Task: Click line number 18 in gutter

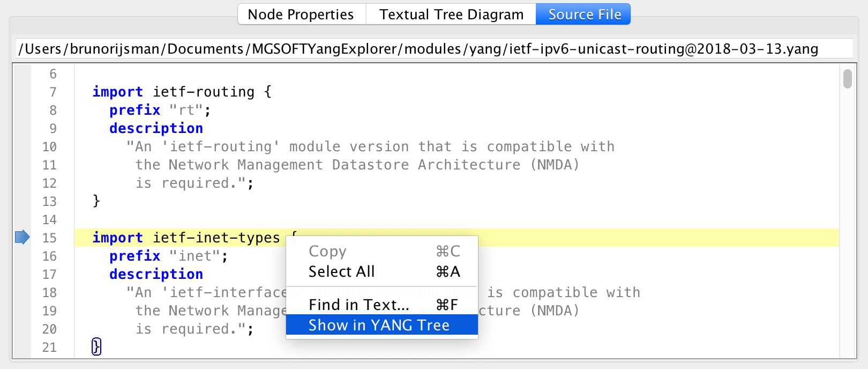Action: pyautogui.click(x=49, y=293)
